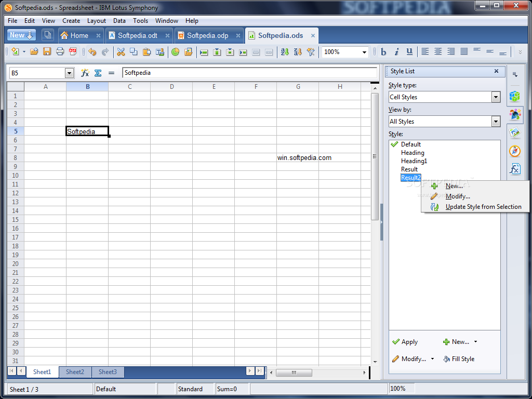This screenshot has height=399, width=532.
Task: Click in the formula input field
Action: [250, 73]
